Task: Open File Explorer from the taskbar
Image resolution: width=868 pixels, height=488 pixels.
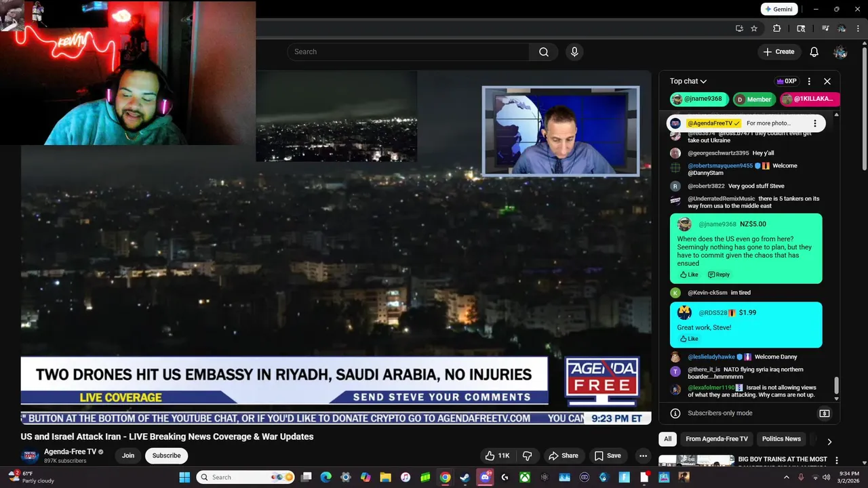Action: pos(385,477)
